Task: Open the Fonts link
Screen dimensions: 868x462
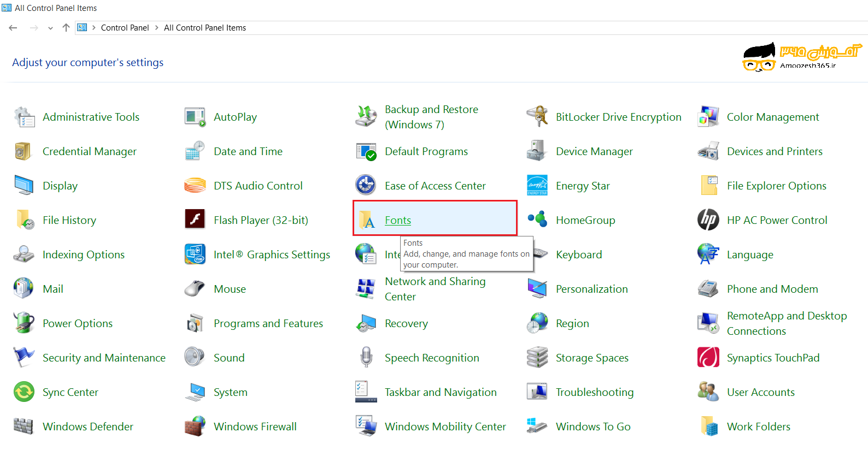Action: point(398,220)
